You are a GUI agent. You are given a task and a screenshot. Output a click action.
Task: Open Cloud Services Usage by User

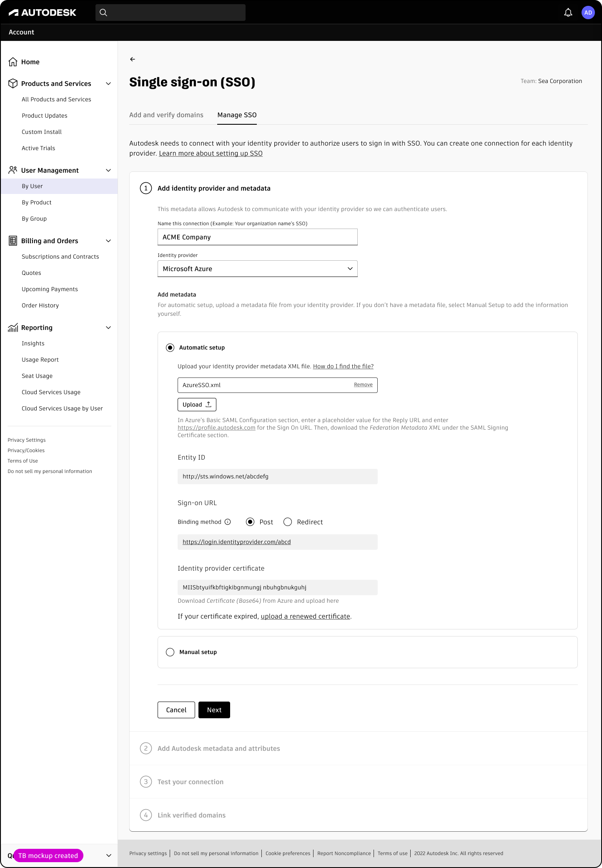point(62,408)
